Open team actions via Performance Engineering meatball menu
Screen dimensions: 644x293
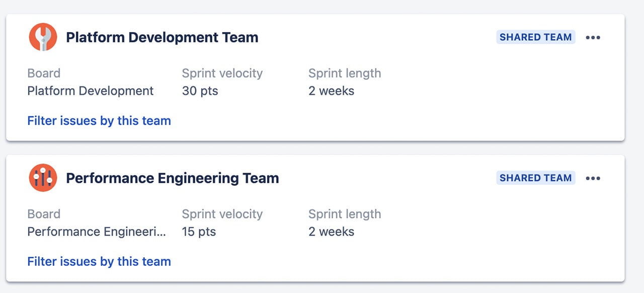pos(593,178)
